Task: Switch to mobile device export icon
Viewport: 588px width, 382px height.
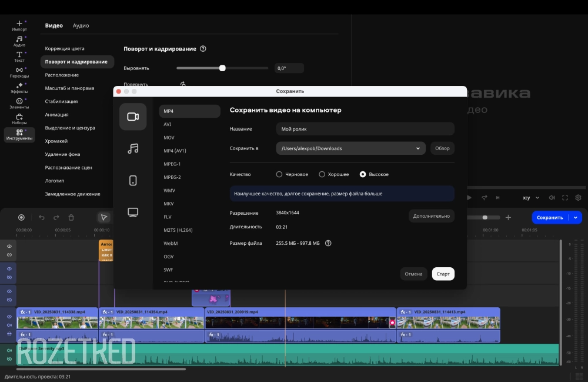Action: click(133, 180)
